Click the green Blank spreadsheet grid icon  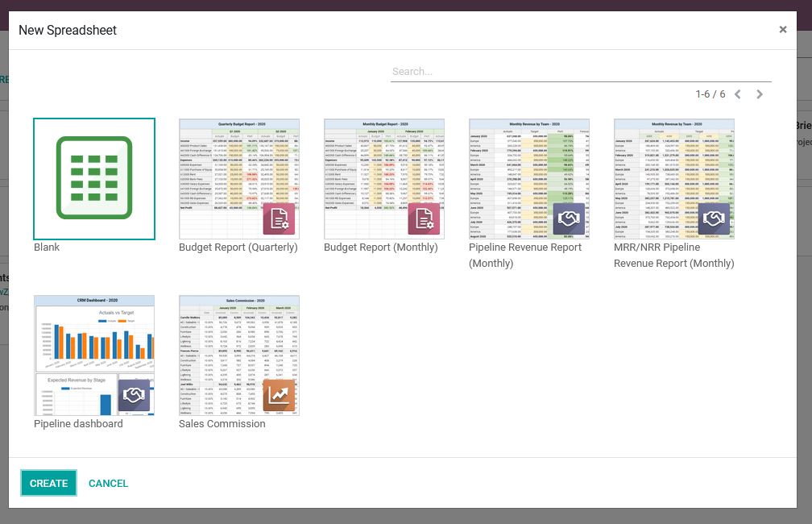click(94, 178)
